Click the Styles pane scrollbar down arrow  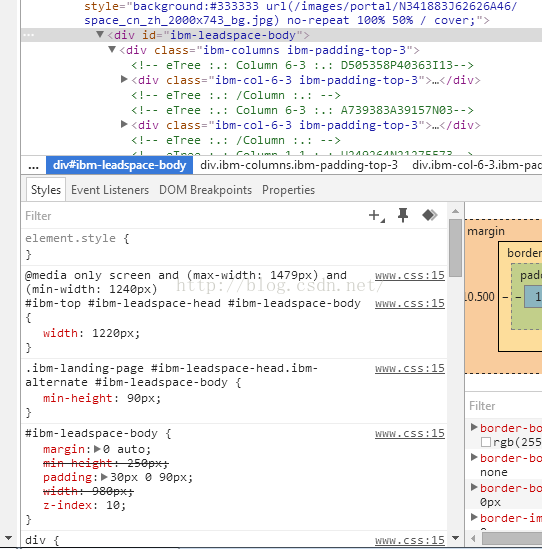(x=456, y=538)
